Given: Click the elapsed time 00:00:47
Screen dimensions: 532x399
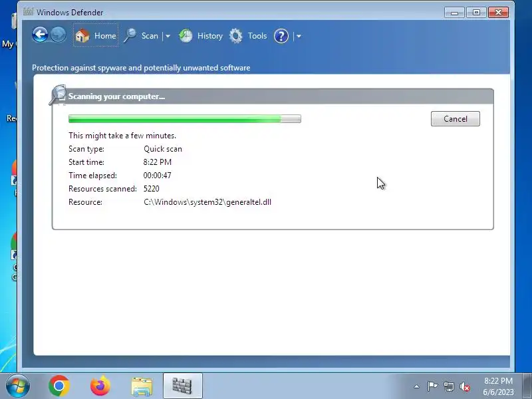Looking at the screenshot, I should 157,176.
